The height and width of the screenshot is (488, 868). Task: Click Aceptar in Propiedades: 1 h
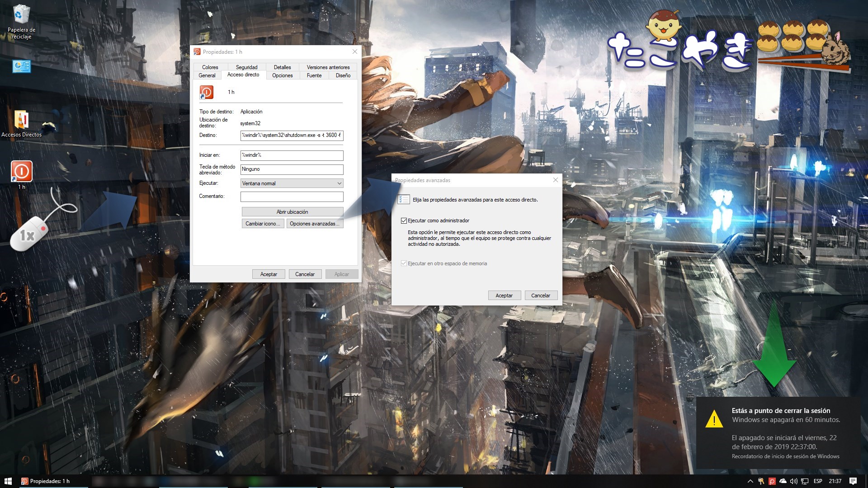click(269, 274)
